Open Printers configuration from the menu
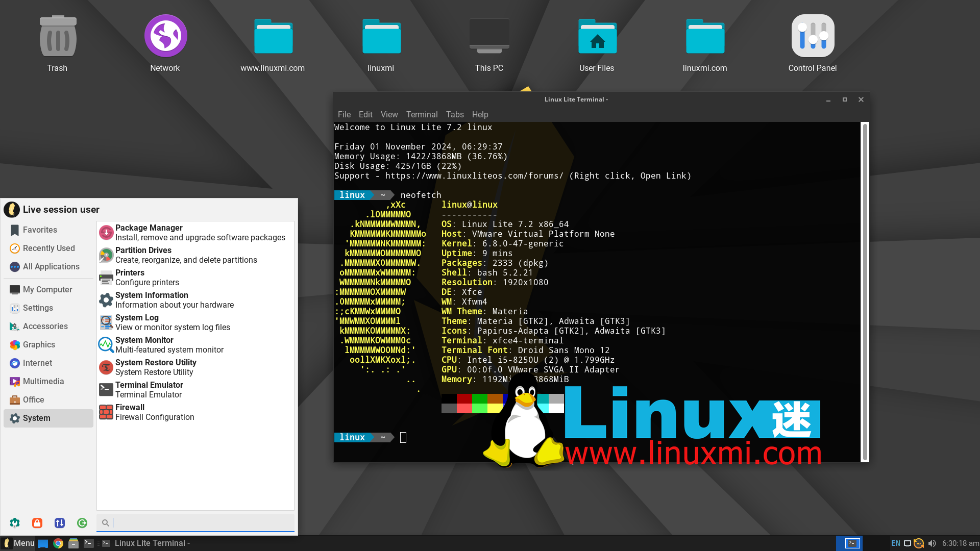980x551 pixels. 195,278
